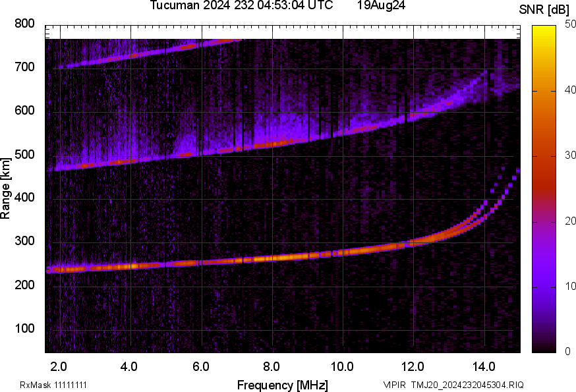The height and width of the screenshot is (392, 576).
Task: Click the frequency tick label '10.0'
Action: point(342,367)
